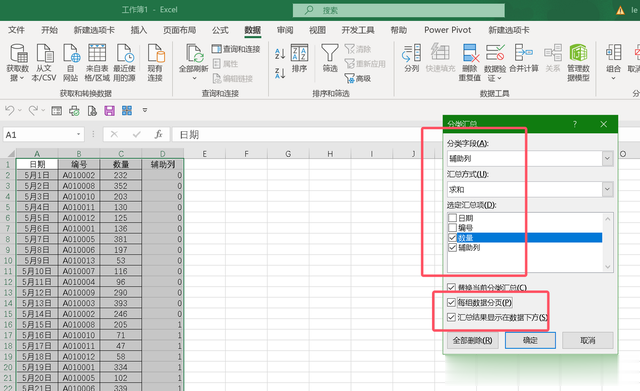Click the Undo arrow in quick toolbar
The width and height of the screenshot is (640, 391).
point(9,110)
